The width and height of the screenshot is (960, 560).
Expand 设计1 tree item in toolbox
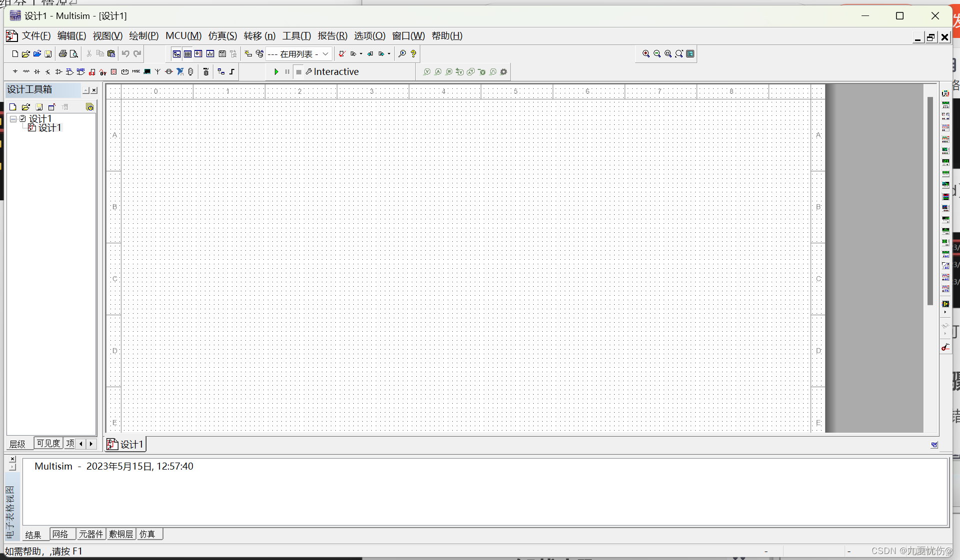[x=12, y=119]
